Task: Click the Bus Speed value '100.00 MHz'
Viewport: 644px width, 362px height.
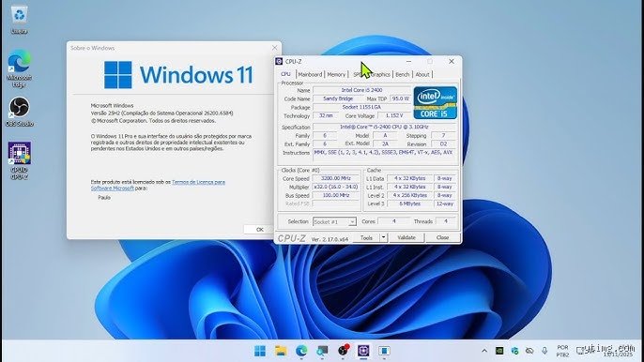Action: point(335,195)
